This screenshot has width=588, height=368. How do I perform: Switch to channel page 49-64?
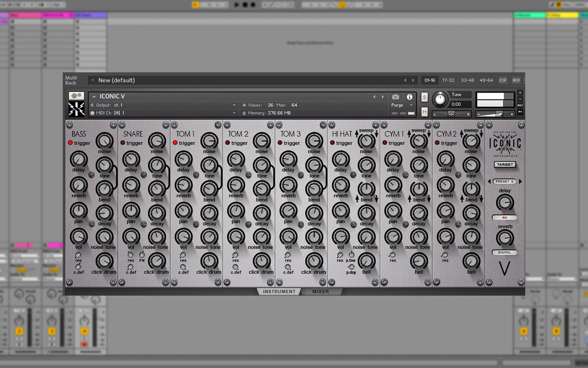pyautogui.click(x=486, y=80)
